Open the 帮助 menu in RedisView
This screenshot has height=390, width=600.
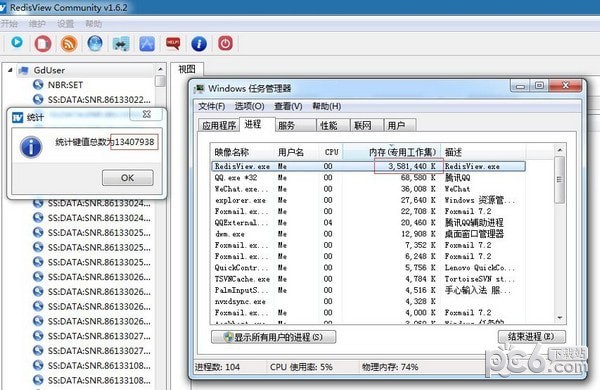coord(94,24)
